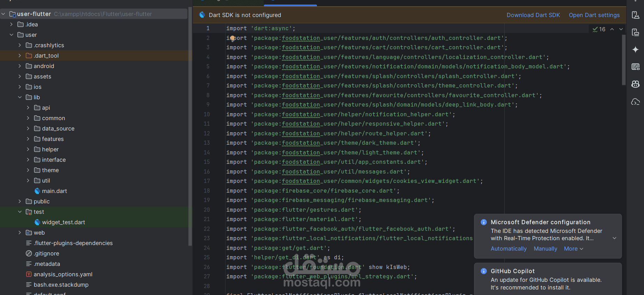644x295 pixels.
Task: Click the YAML icon beside analysis_options.yaml
Action: point(29,274)
